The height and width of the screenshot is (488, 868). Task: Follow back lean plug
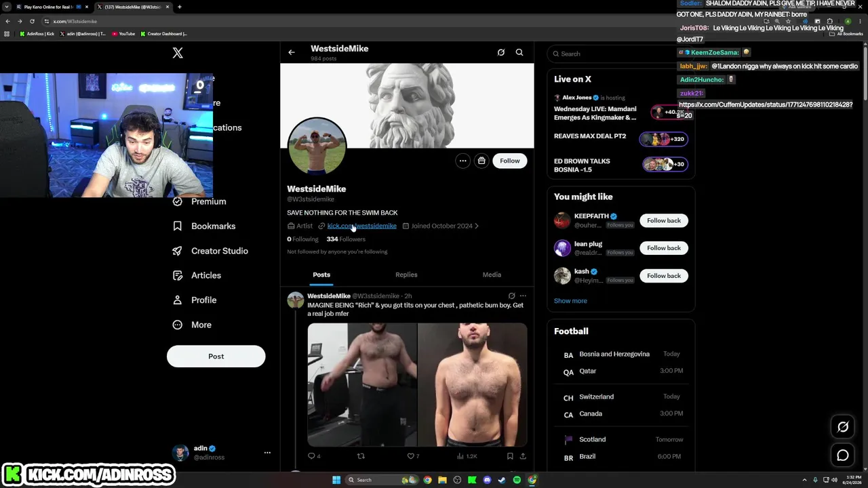(x=663, y=248)
